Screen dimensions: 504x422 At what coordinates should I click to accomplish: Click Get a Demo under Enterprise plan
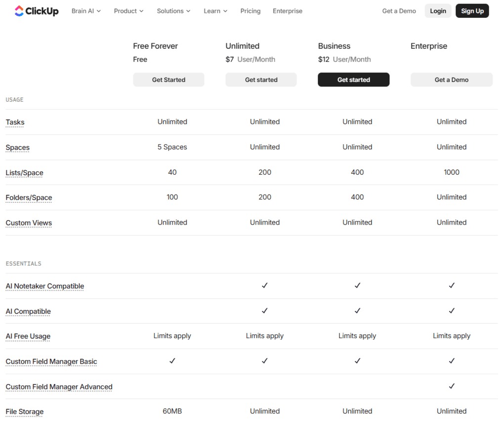(x=451, y=79)
